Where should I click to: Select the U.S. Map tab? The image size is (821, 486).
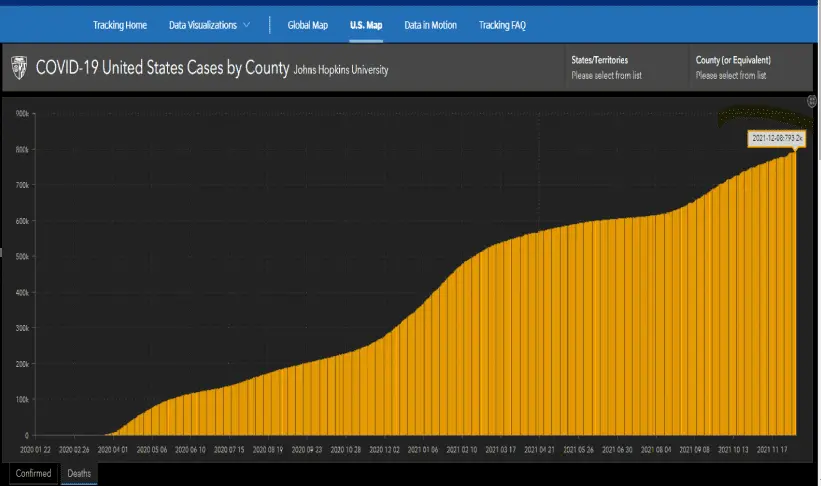(365, 24)
